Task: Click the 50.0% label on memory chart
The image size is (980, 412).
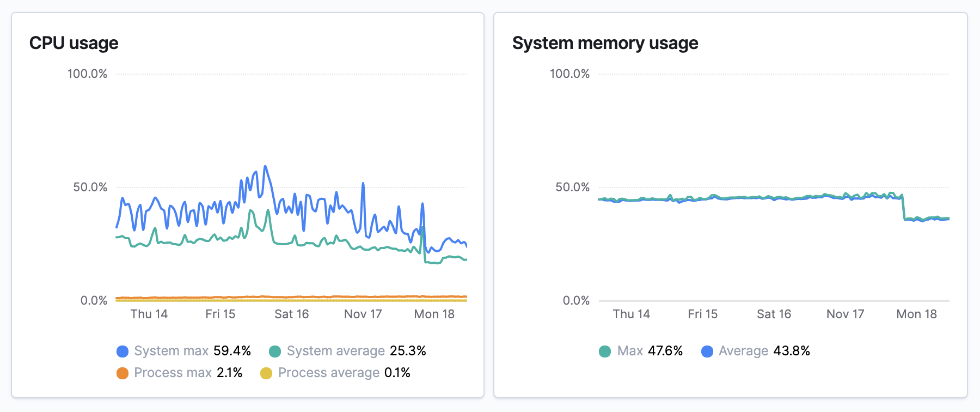Action: pos(573,187)
